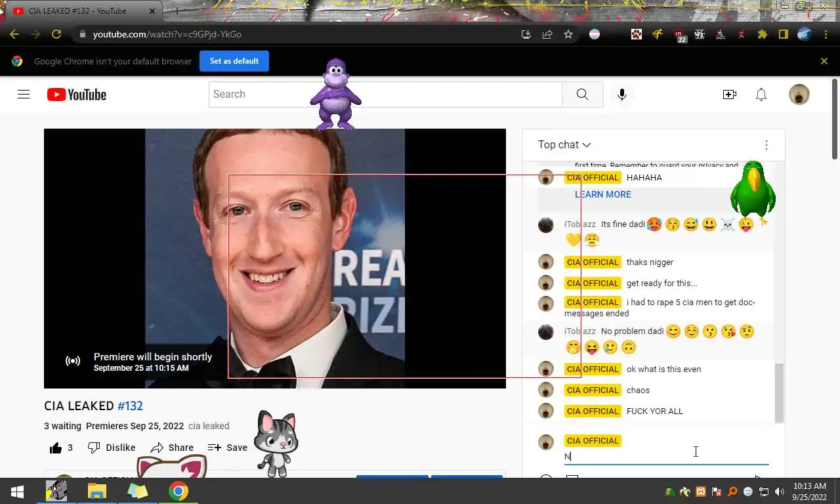The height and width of the screenshot is (504, 840).
Task: Open File Explorer from the taskbar
Action: (96, 492)
